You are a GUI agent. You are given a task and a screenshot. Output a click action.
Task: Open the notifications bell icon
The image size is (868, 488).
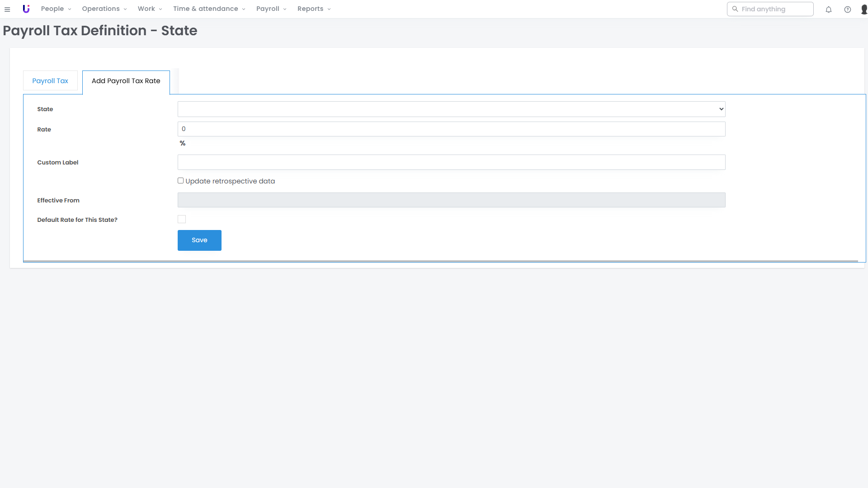click(x=829, y=9)
